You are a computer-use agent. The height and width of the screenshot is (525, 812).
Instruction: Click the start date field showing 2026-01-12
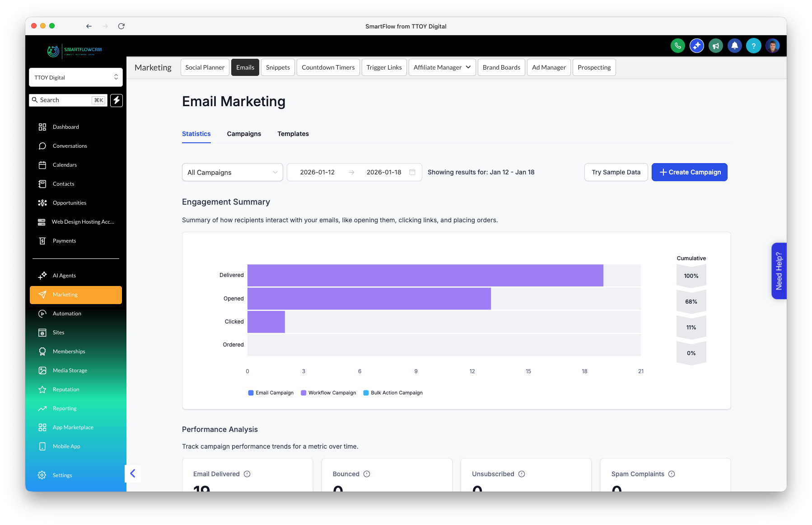pyautogui.click(x=317, y=172)
